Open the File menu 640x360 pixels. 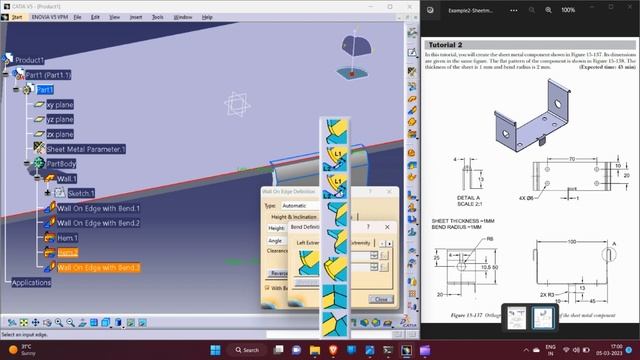77,17
